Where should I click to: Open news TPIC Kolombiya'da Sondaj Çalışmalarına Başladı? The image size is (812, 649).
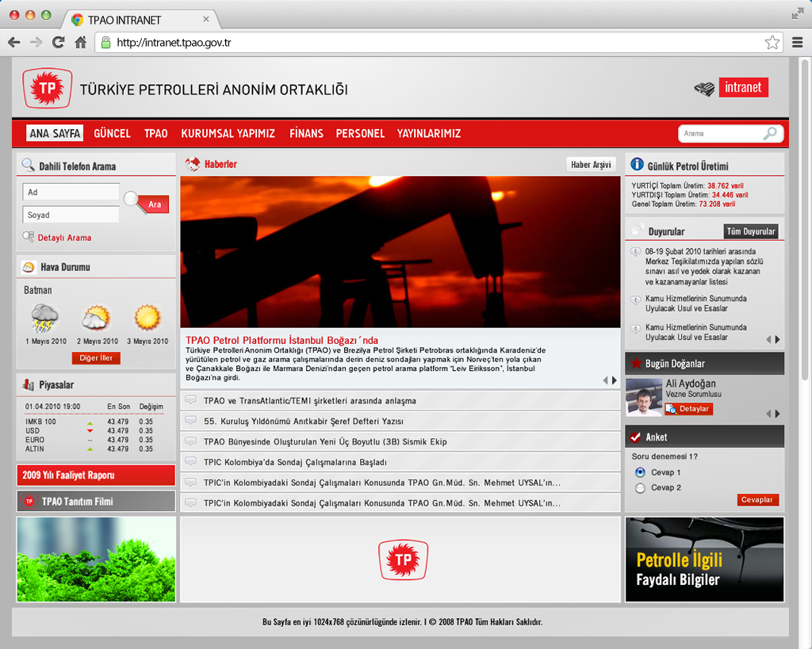[400, 462]
